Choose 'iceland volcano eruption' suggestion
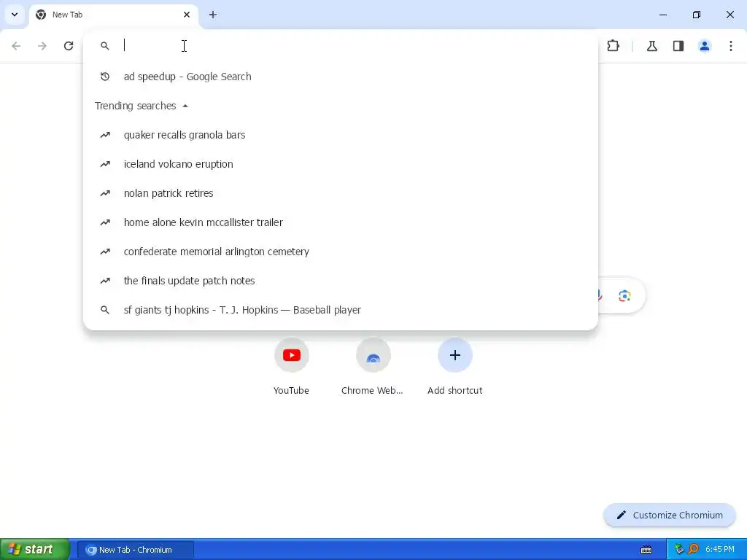Viewport: 747px width, 560px height. pyautogui.click(x=340, y=164)
